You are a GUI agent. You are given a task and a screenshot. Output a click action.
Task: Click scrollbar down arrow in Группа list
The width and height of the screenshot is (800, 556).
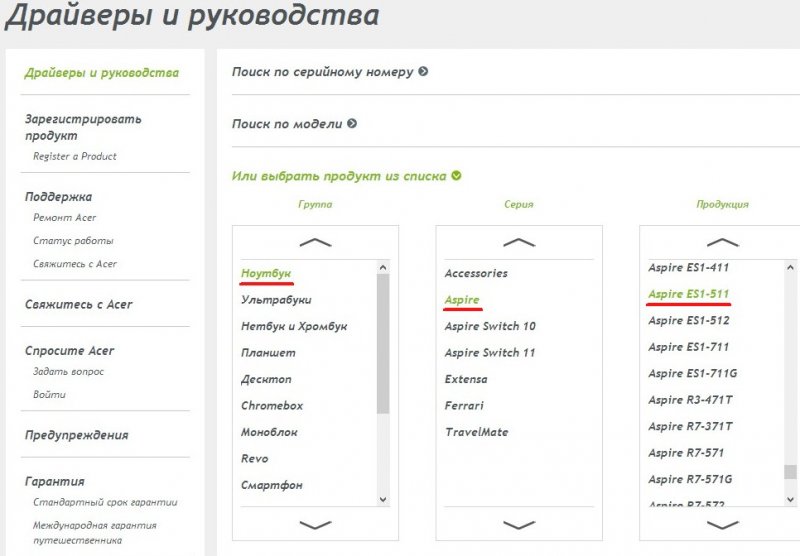coord(383,499)
